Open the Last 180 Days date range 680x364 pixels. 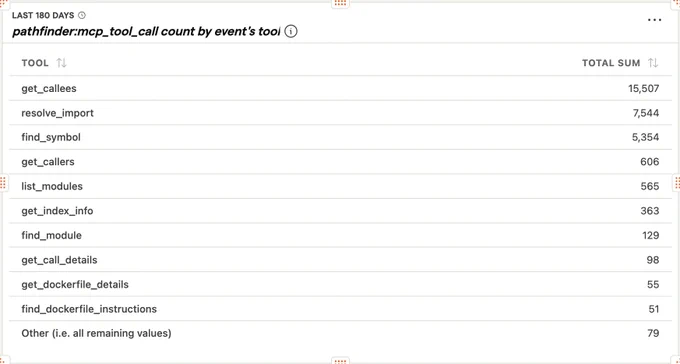pos(43,16)
